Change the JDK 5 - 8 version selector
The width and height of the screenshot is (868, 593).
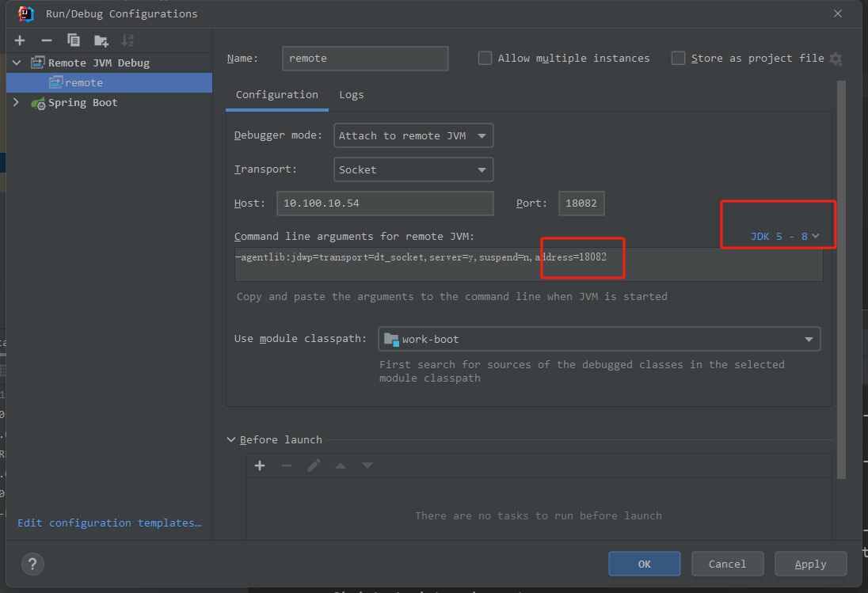784,236
